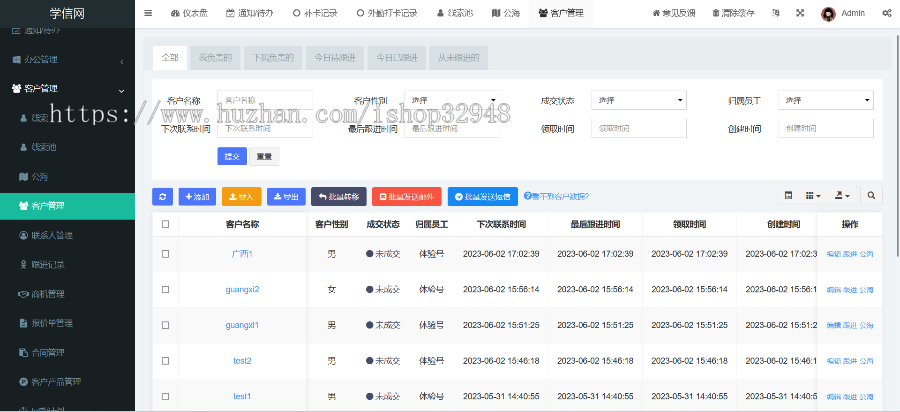Click the red 批量发送邮件 button
This screenshot has width=900, height=412.
pyautogui.click(x=407, y=196)
